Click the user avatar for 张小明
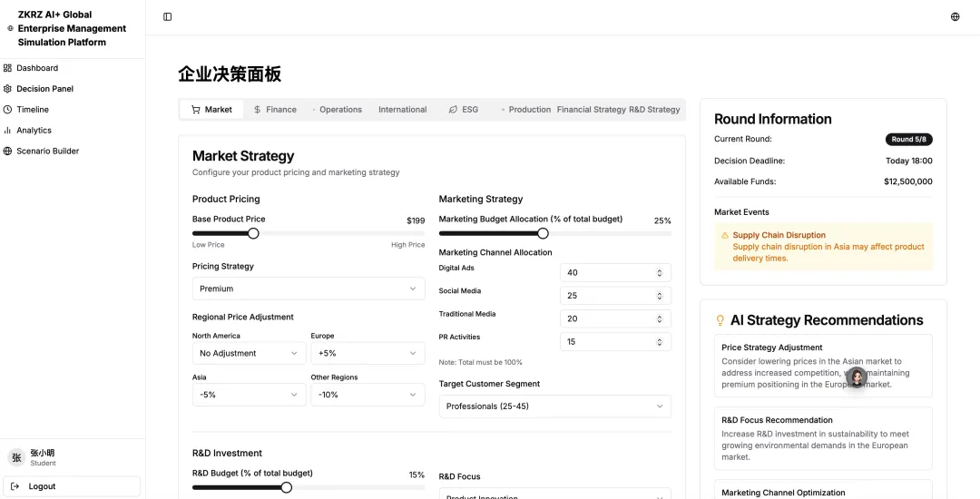This screenshot has width=980, height=499. 16,457
